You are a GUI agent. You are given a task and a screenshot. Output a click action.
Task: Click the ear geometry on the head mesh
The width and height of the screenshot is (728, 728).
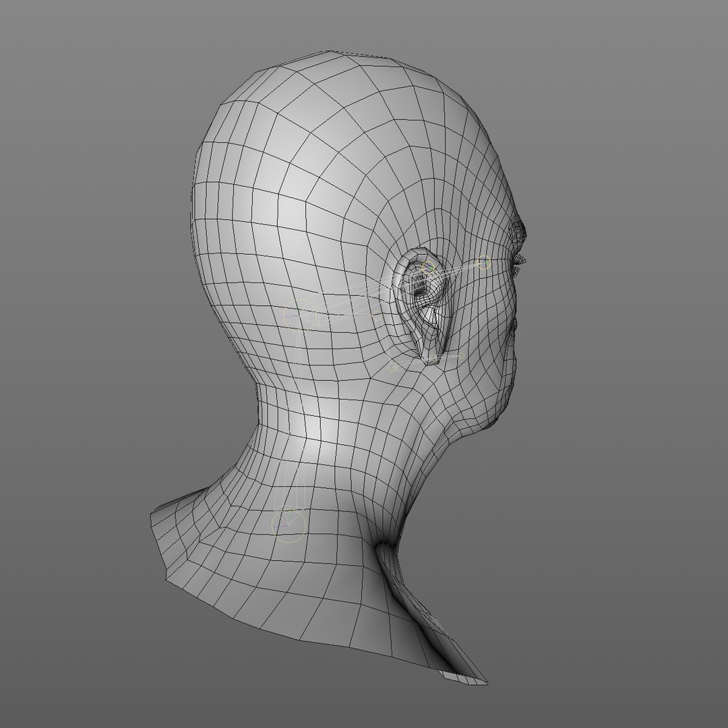(423, 307)
